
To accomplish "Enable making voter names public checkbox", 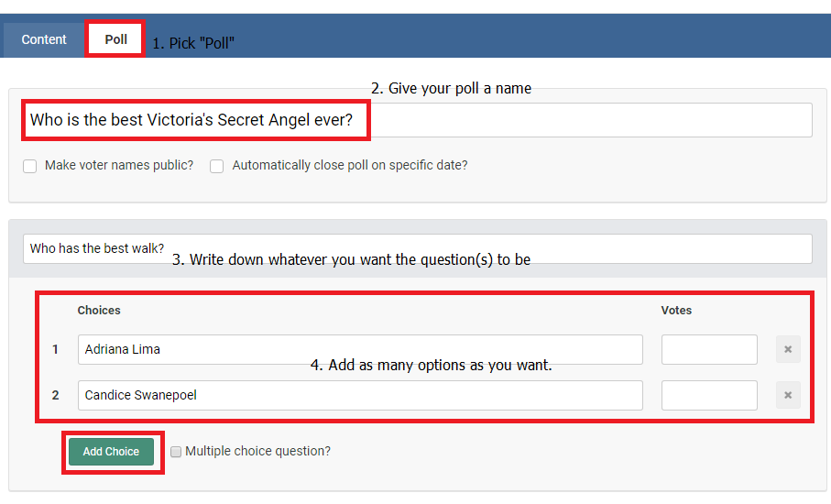I will coord(30,167).
